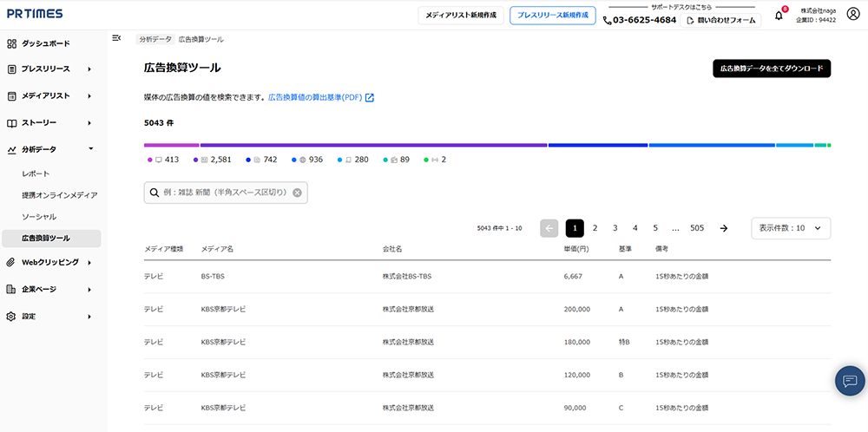Open the 広告換算値の算出基準(PDF) link

tap(315, 98)
